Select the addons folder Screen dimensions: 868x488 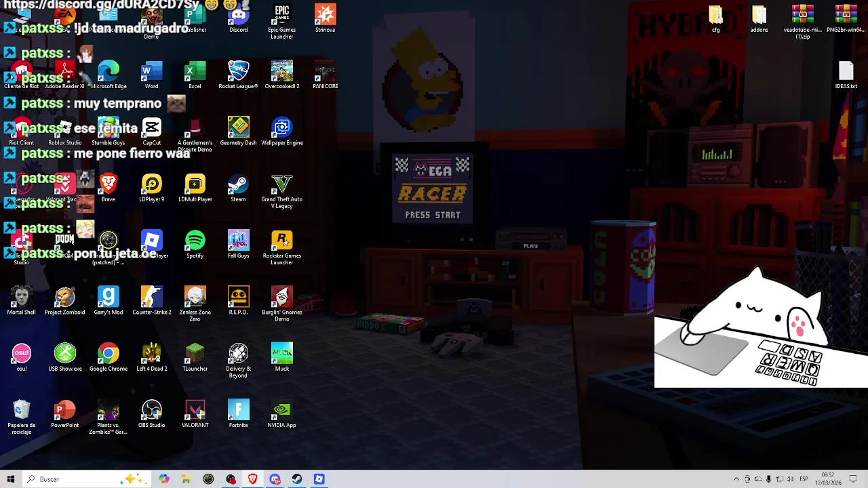coord(759,18)
